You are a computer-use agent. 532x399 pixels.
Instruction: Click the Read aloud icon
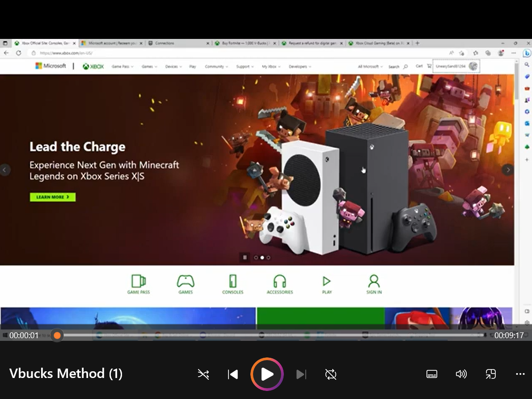coord(451,53)
